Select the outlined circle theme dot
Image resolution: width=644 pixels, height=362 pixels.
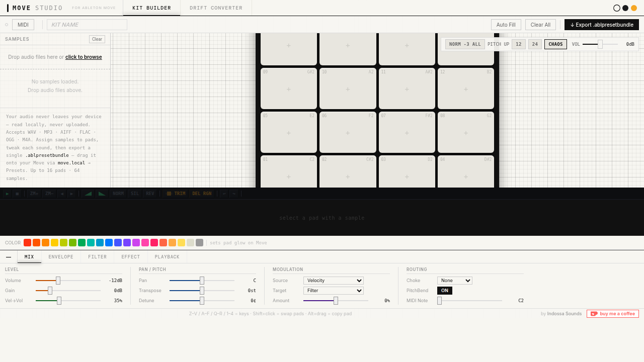[617, 8]
